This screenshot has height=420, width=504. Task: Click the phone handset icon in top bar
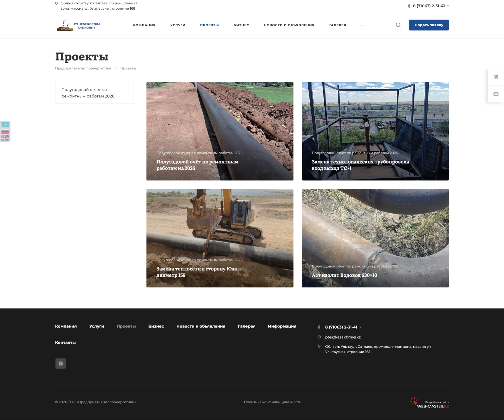pyautogui.click(x=409, y=6)
